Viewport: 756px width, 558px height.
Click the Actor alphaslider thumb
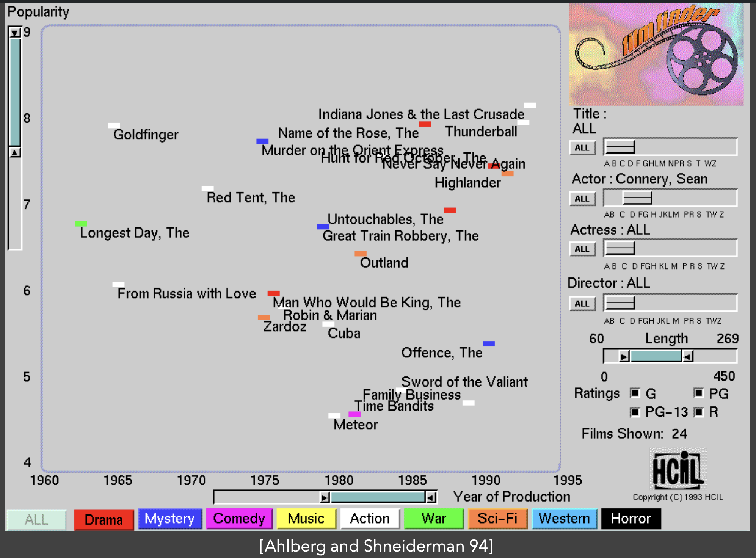[x=637, y=198]
